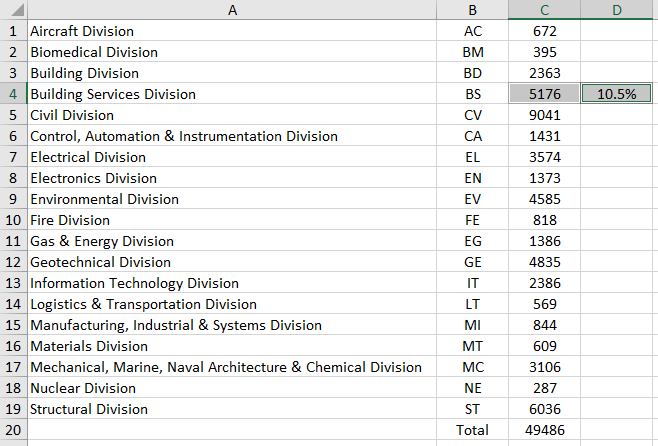
Task: Select row 4 header
Action: coord(13,94)
